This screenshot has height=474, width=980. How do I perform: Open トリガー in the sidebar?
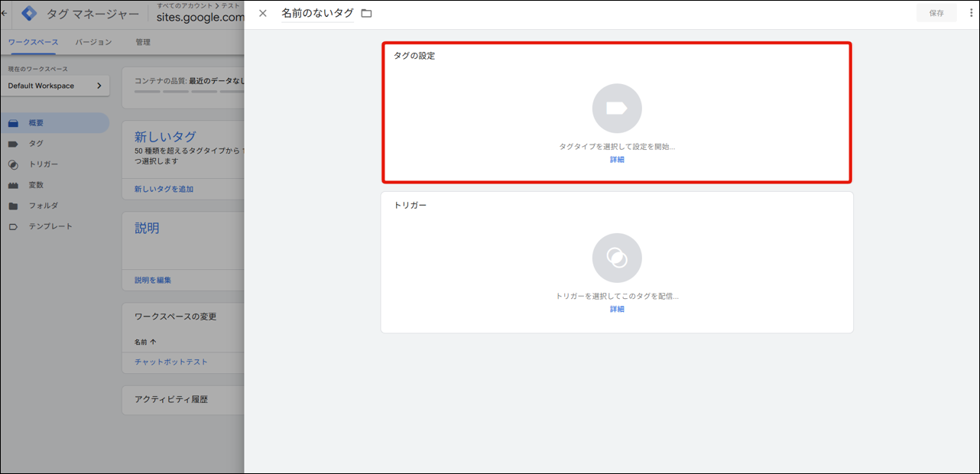point(43,164)
